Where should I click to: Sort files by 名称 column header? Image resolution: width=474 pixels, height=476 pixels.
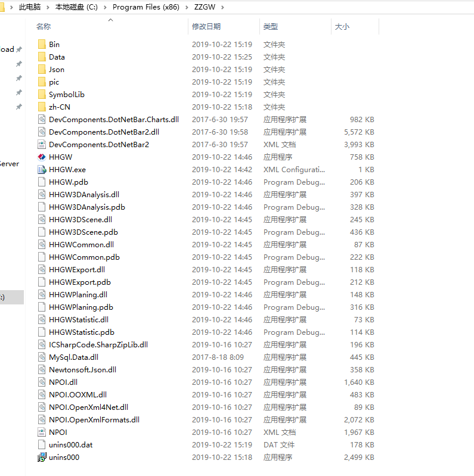click(44, 27)
